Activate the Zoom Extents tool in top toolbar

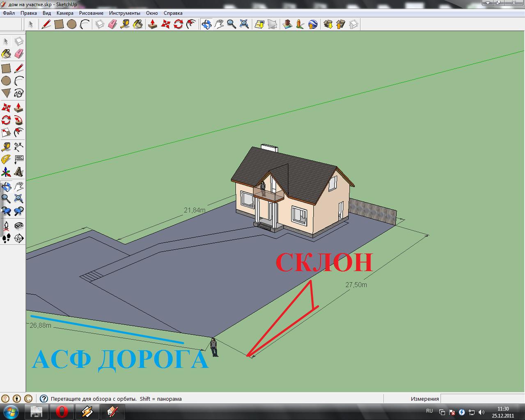click(x=244, y=24)
